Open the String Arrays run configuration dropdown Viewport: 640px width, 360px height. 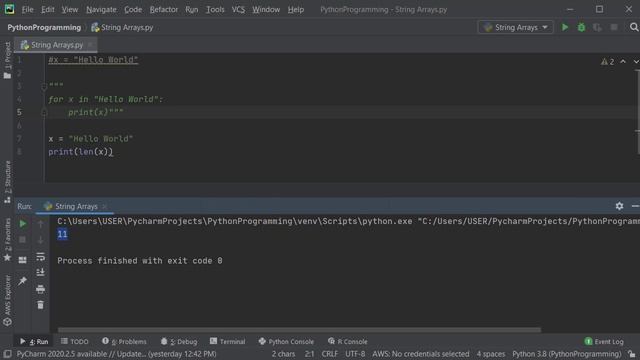click(x=516, y=27)
